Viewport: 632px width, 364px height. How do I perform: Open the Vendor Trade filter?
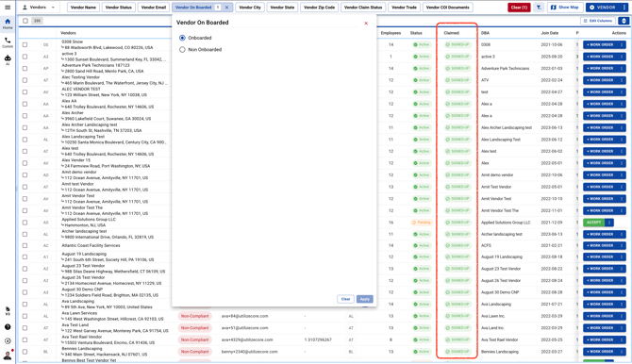404,8
